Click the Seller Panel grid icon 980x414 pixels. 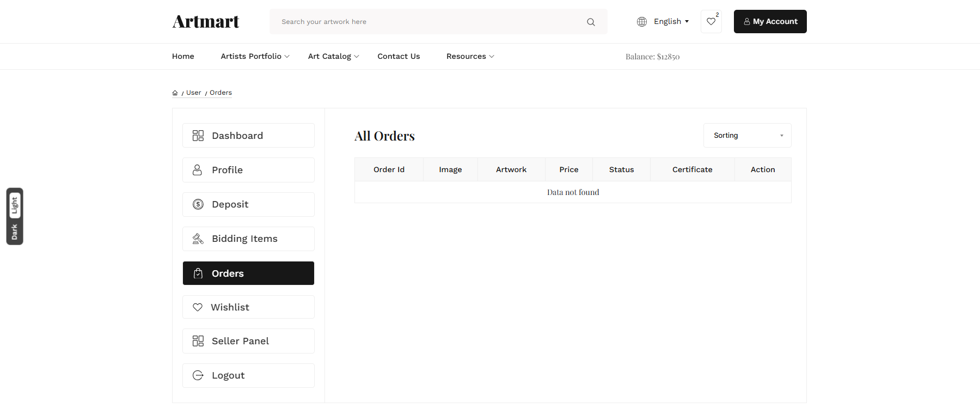point(198,341)
